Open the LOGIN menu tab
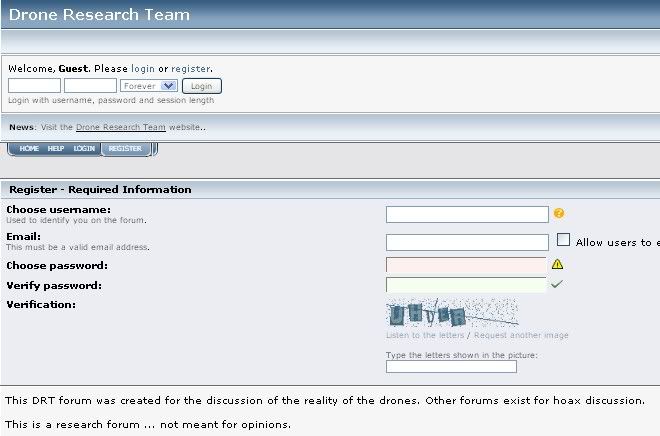Viewport: 660px width, 436px height. (x=84, y=149)
